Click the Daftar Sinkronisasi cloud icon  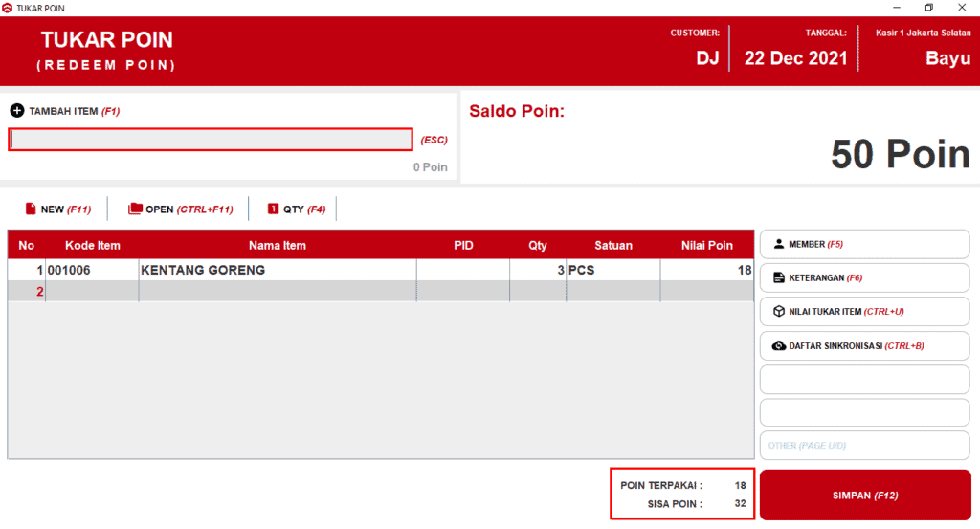click(x=778, y=345)
